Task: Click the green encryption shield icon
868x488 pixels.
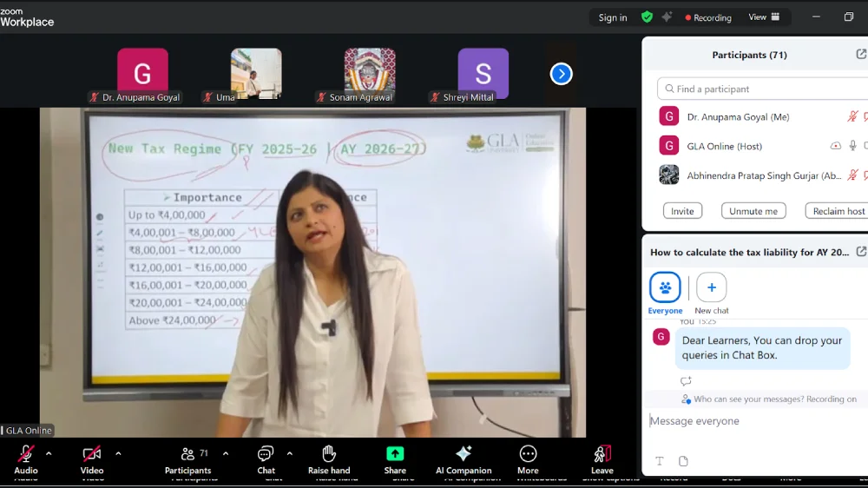Action: (647, 16)
